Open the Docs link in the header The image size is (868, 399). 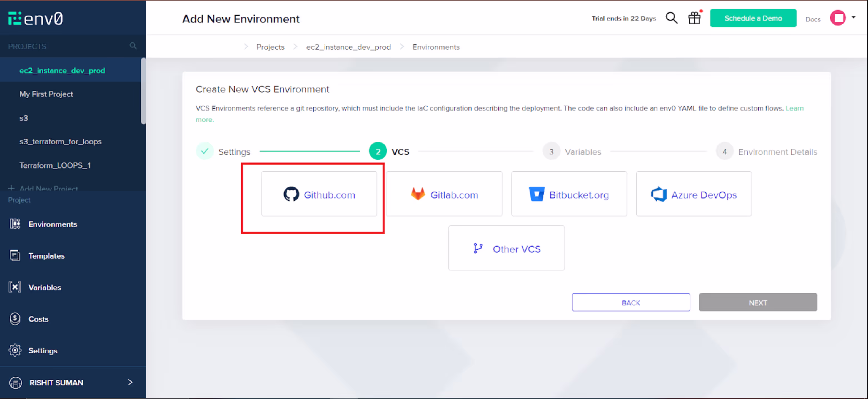(813, 19)
